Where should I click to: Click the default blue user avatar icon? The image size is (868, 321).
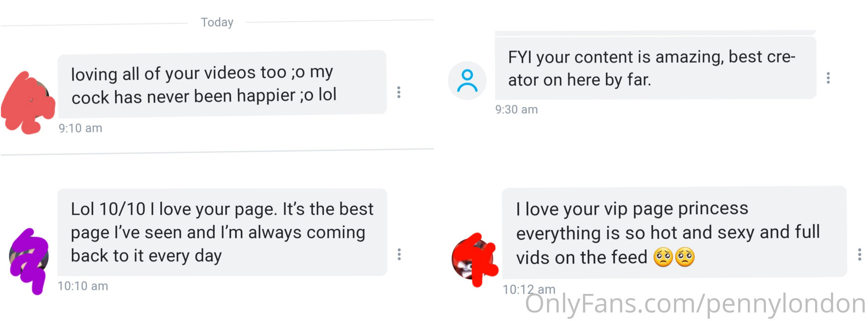point(467,81)
